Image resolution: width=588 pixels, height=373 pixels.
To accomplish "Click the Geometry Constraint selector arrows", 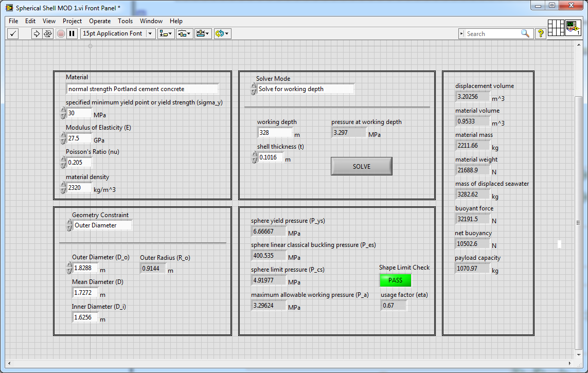I will pos(69,225).
